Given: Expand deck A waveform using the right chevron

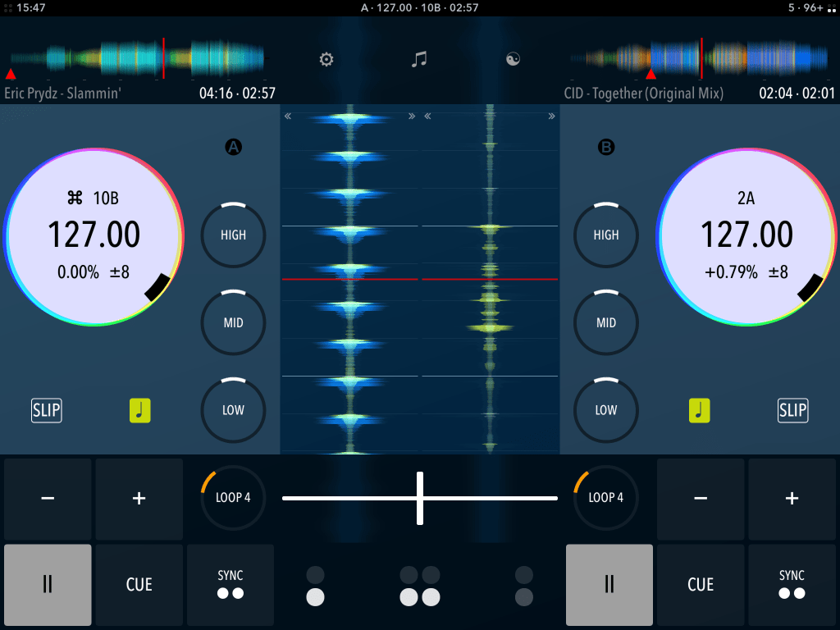Looking at the screenshot, I should point(412,116).
